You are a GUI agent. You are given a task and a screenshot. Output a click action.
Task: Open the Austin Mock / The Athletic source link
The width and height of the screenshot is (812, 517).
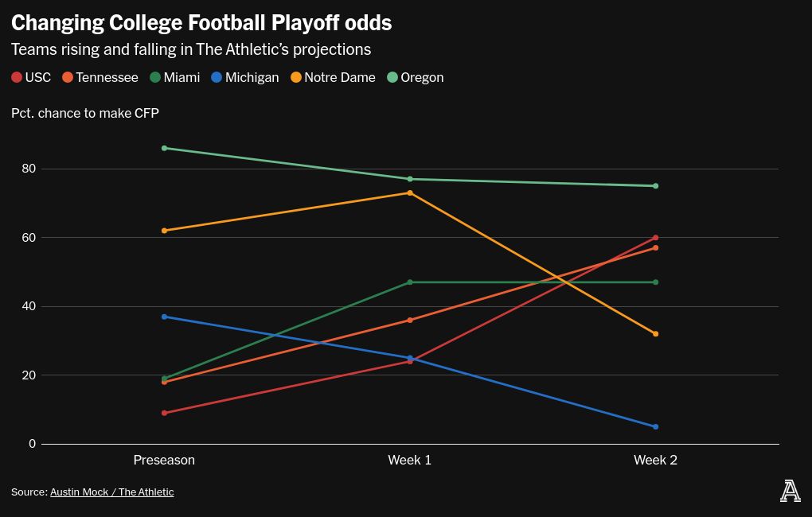pos(111,492)
